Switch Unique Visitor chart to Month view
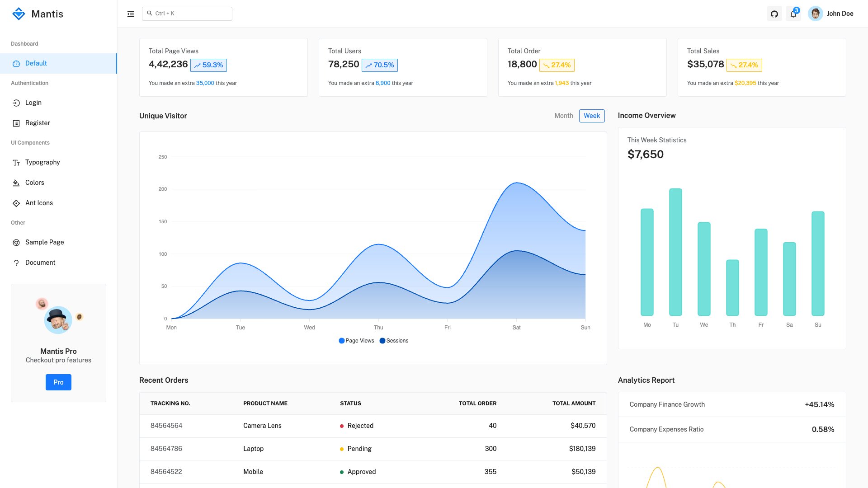 (563, 116)
